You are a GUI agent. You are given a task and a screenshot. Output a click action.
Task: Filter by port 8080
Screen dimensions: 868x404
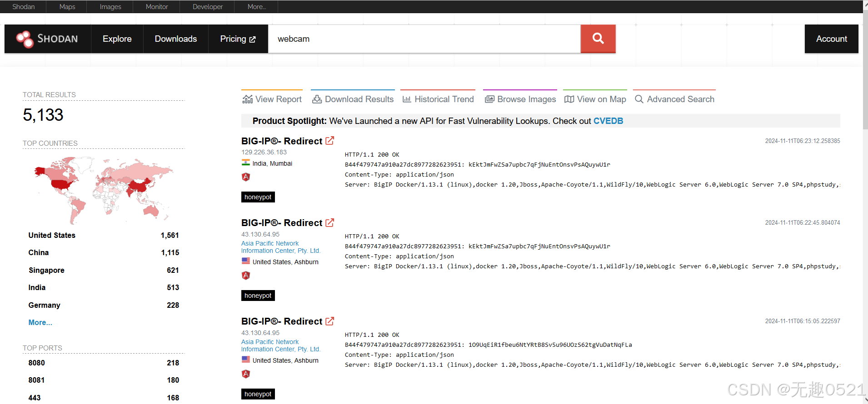(104, 363)
